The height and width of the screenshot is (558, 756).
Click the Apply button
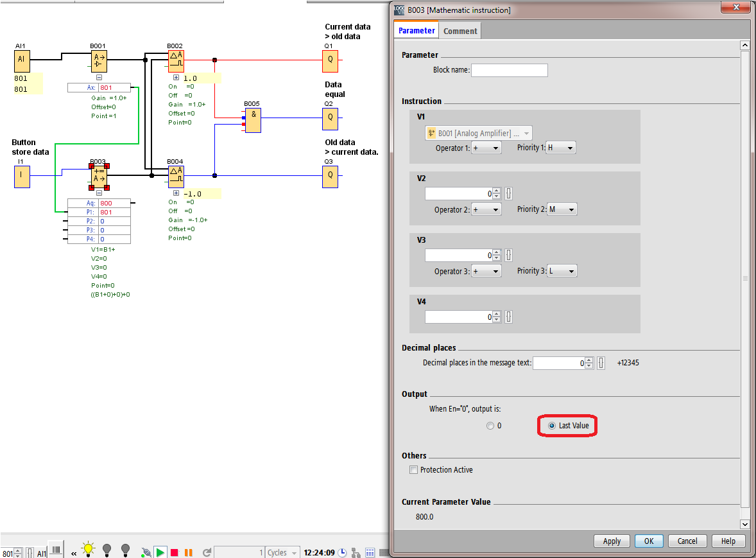(x=612, y=541)
